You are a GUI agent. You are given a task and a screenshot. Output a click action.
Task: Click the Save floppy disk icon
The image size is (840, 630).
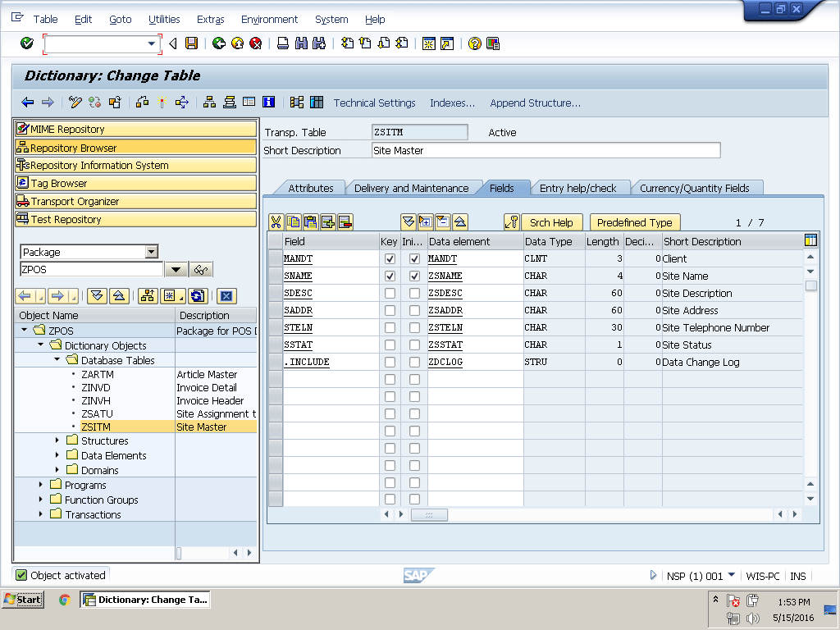pyautogui.click(x=191, y=43)
